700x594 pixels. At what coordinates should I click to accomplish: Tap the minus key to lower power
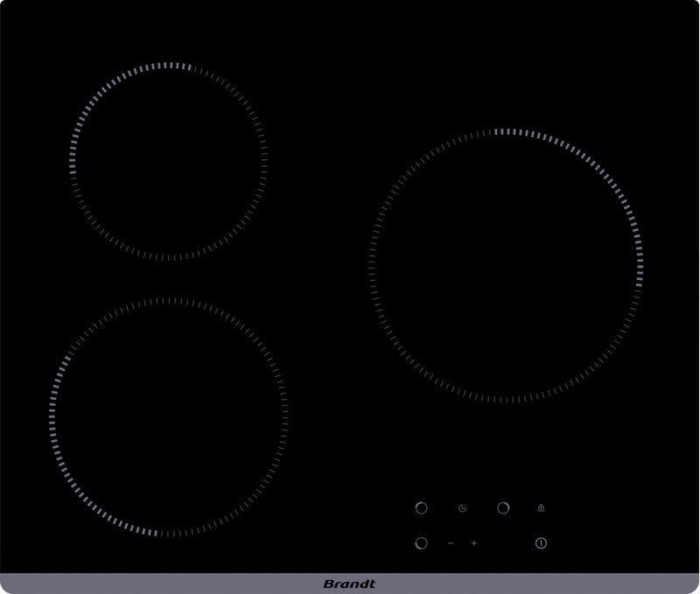pyautogui.click(x=451, y=543)
